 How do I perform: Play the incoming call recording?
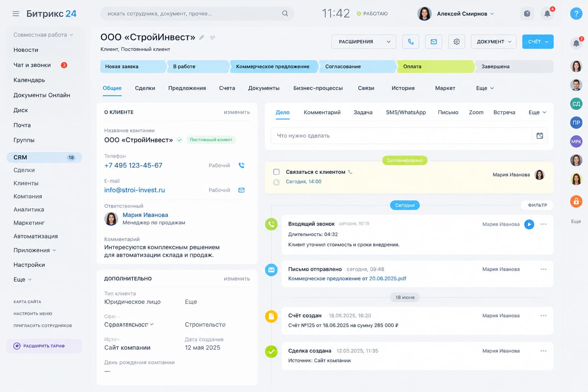point(529,224)
